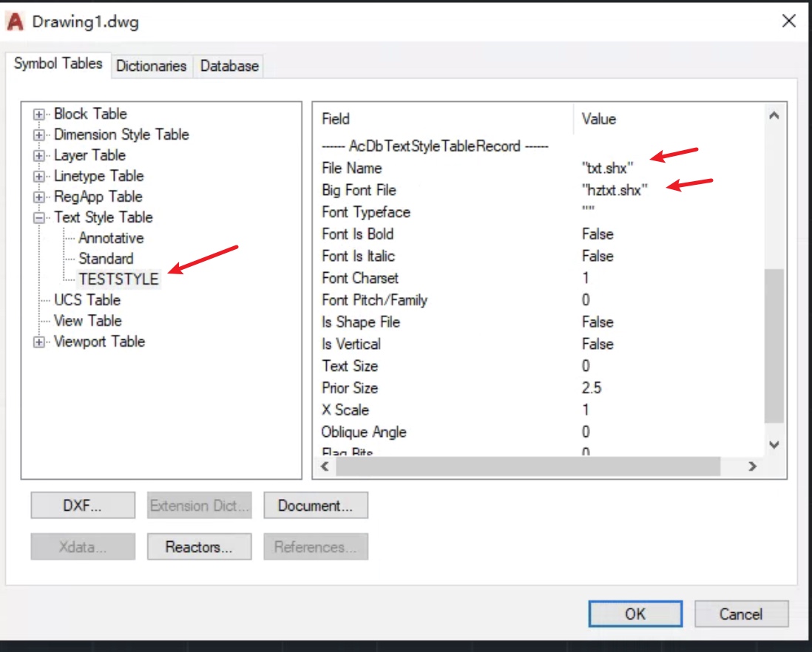Click the horizontal scrollbar left arrow
Viewport: 812px width, 652px height.
click(x=325, y=466)
